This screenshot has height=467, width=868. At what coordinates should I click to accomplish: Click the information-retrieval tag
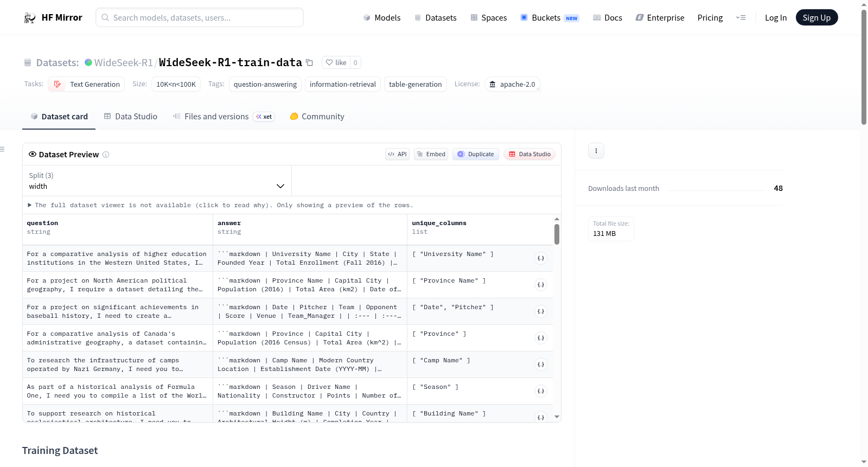(x=343, y=84)
